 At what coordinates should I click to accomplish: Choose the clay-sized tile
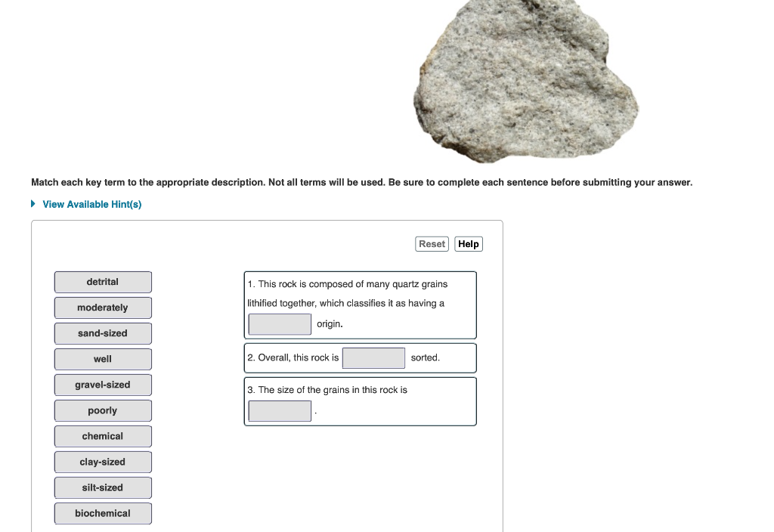pyautogui.click(x=103, y=462)
